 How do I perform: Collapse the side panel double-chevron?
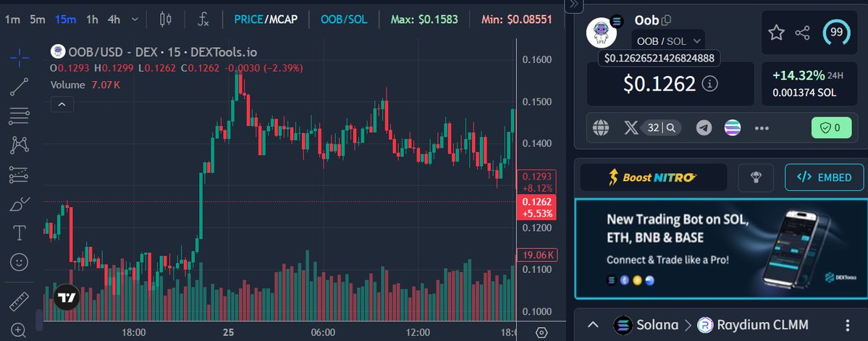coord(574,6)
